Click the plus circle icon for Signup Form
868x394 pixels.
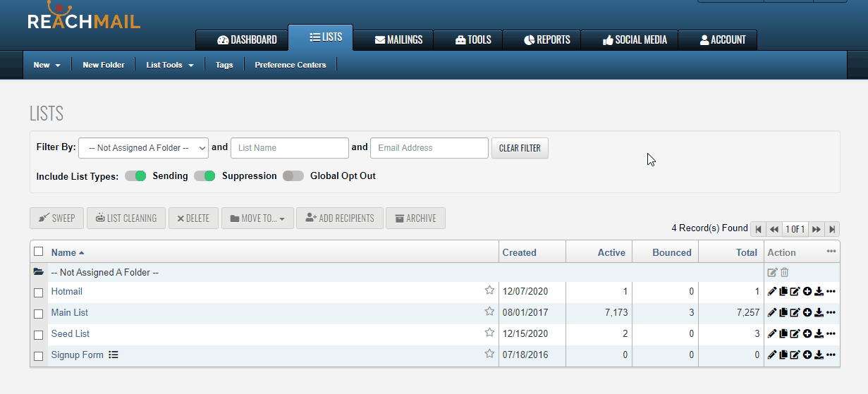807,355
